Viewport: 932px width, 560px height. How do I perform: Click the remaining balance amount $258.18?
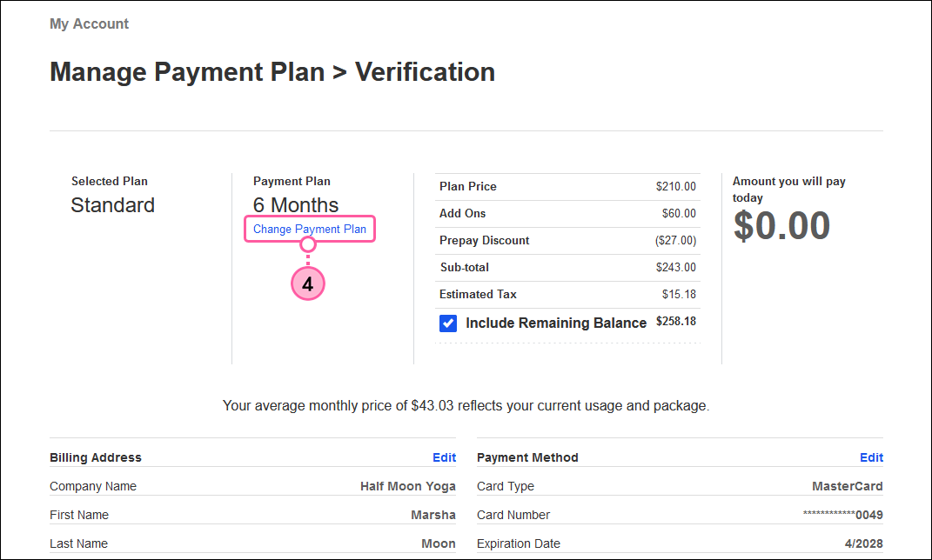coord(676,321)
